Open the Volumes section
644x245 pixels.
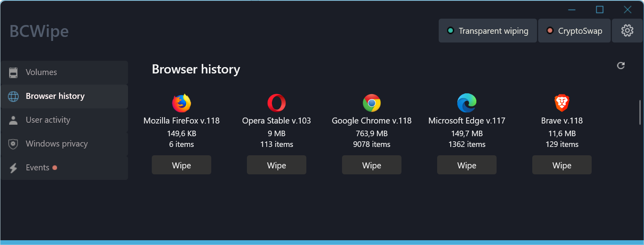[64, 72]
